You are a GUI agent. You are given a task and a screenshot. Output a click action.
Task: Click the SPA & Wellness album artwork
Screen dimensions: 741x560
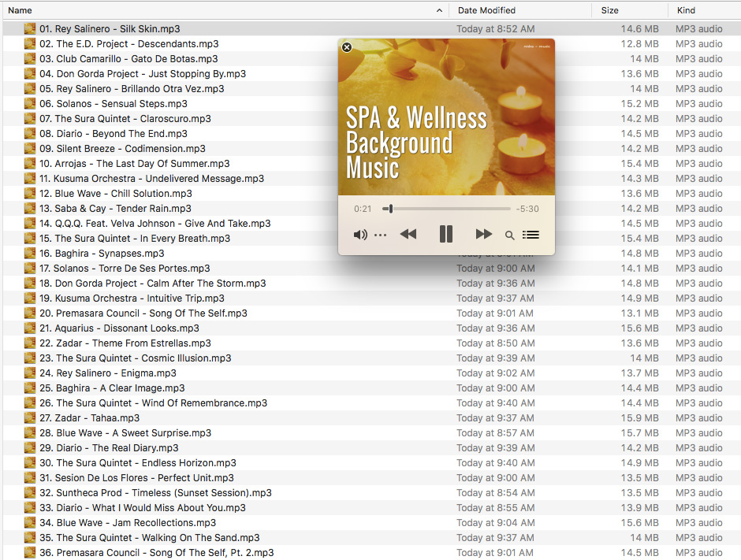click(445, 118)
